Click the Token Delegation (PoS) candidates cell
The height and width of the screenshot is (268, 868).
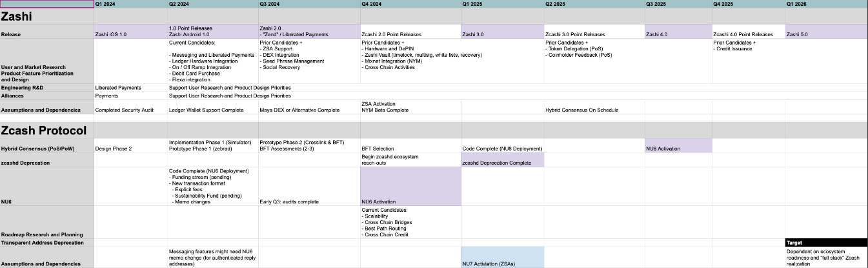(594, 61)
